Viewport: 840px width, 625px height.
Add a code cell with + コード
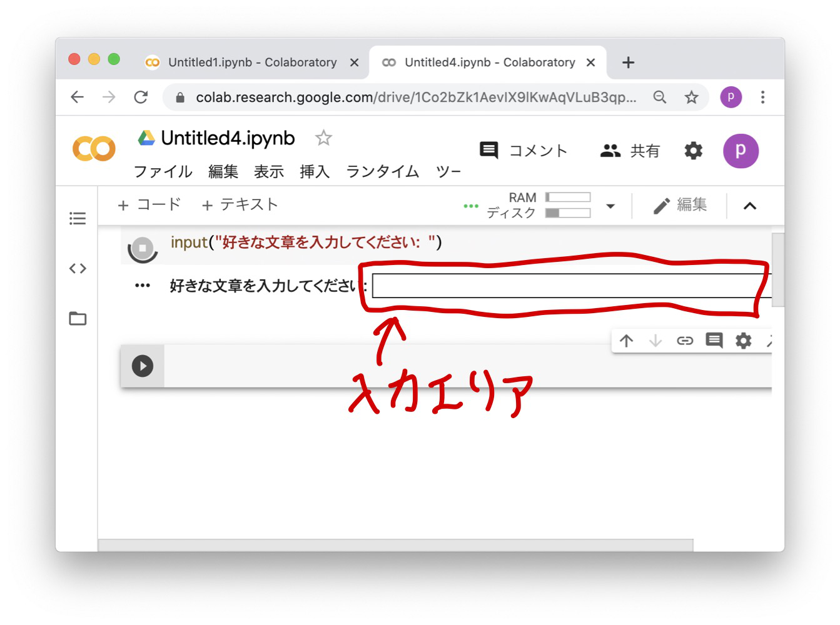click(149, 204)
